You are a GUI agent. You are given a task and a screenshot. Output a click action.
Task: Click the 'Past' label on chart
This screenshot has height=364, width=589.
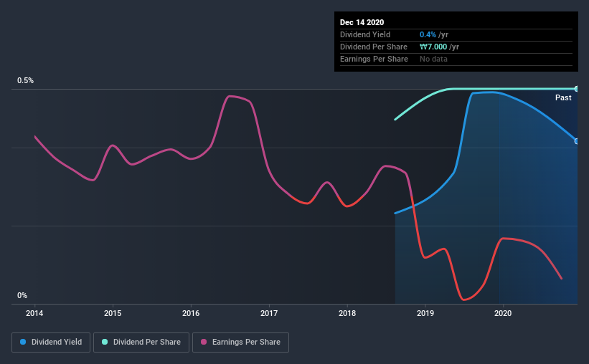(563, 97)
